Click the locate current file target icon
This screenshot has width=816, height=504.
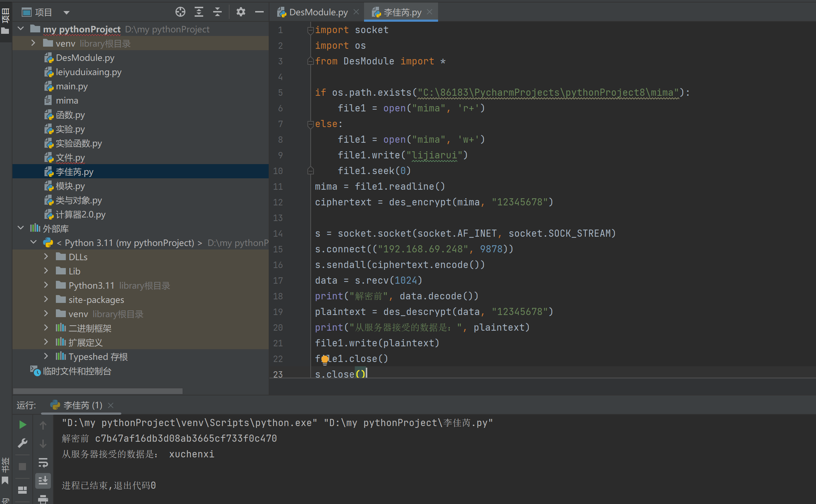pos(180,12)
